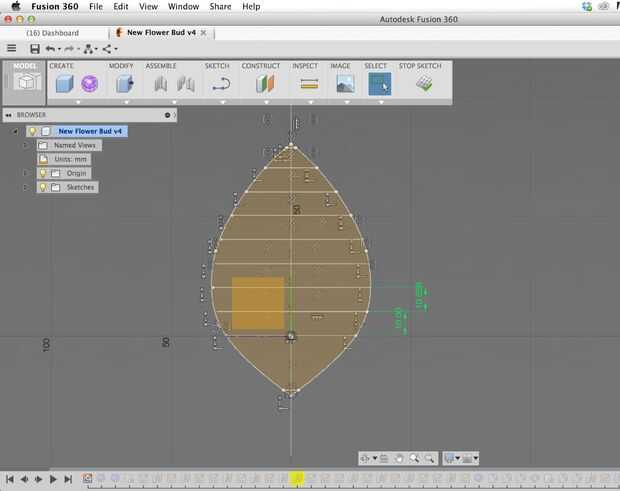Redo the last undone action

[69, 49]
